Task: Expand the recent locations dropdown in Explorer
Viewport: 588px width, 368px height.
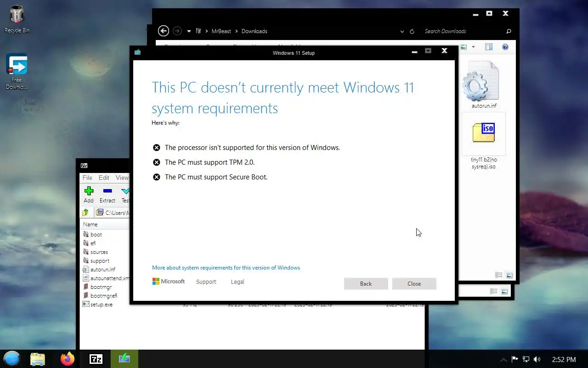Action: (189, 31)
